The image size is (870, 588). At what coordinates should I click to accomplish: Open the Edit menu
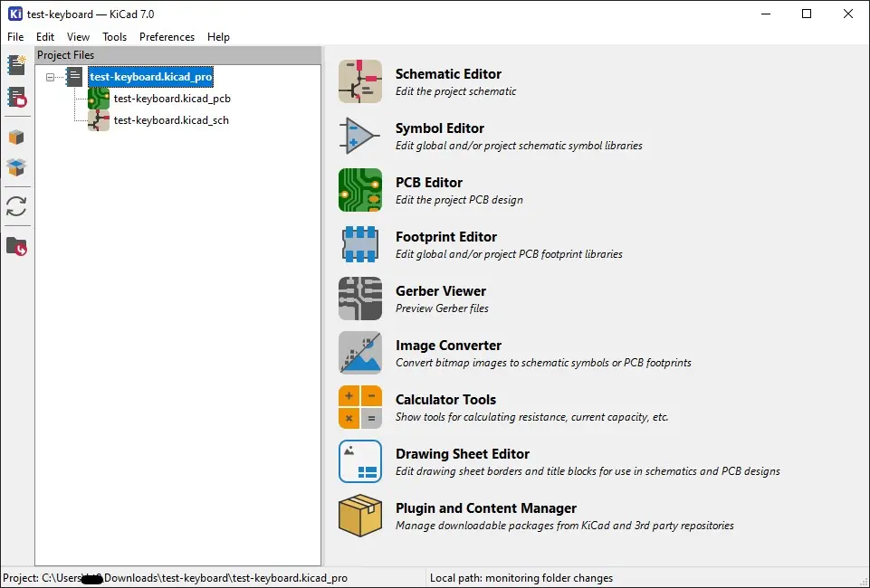pyautogui.click(x=45, y=36)
